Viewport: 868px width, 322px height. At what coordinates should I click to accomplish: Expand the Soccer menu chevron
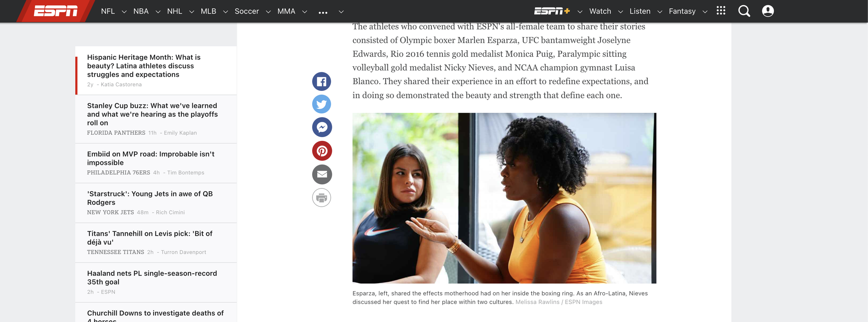coord(268,12)
